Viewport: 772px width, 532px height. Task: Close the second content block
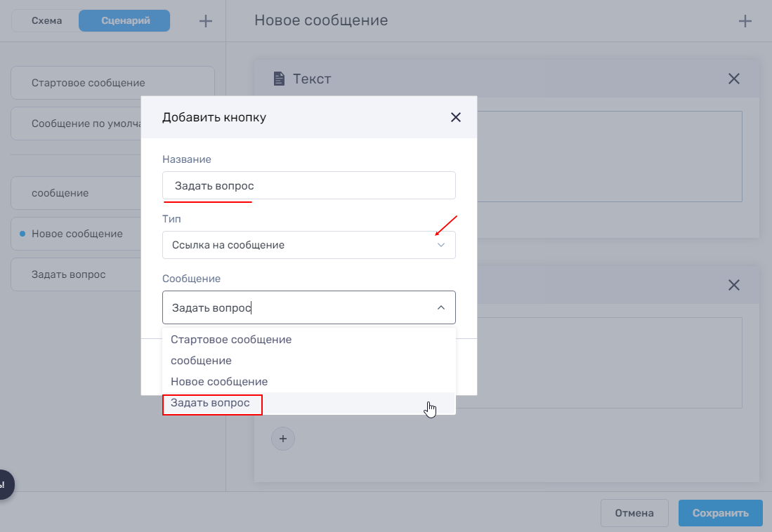coord(734,285)
